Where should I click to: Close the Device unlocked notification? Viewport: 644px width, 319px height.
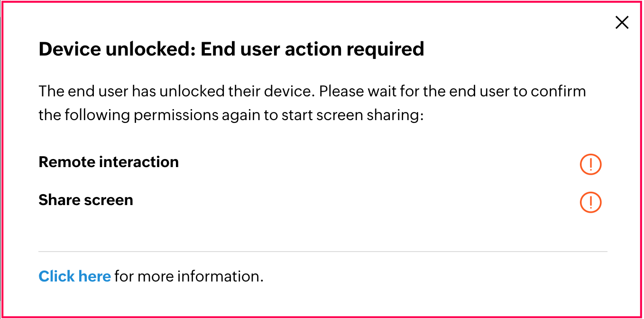pyautogui.click(x=622, y=22)
